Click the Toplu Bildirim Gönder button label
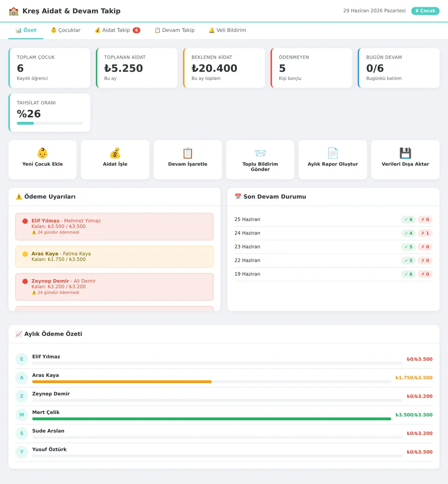Viewport: 448px width, 484px height. 260,167
